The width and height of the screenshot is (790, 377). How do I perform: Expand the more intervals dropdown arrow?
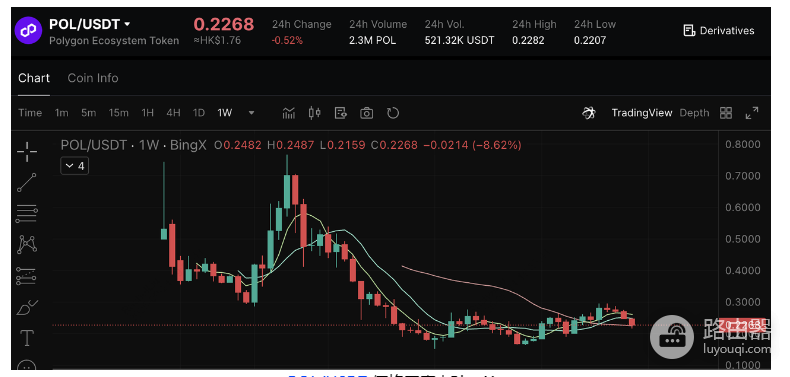[251, 113]
